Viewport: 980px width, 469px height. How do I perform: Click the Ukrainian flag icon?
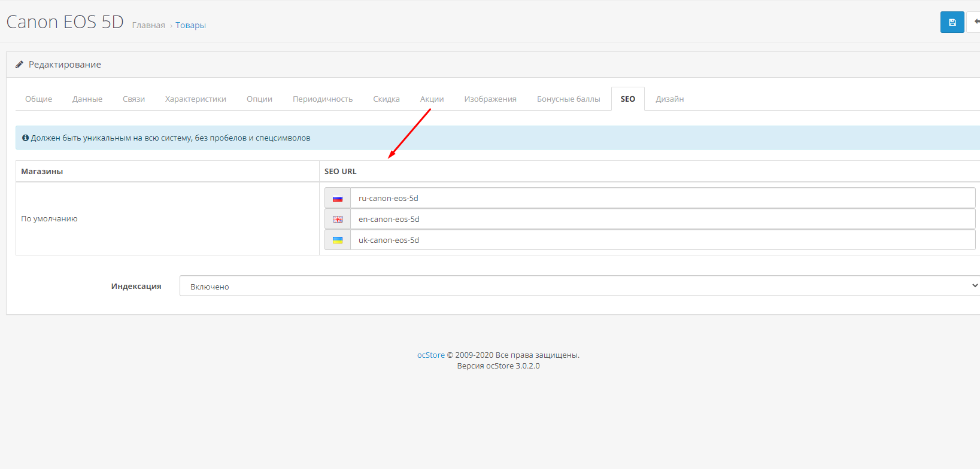click(338, 240)
